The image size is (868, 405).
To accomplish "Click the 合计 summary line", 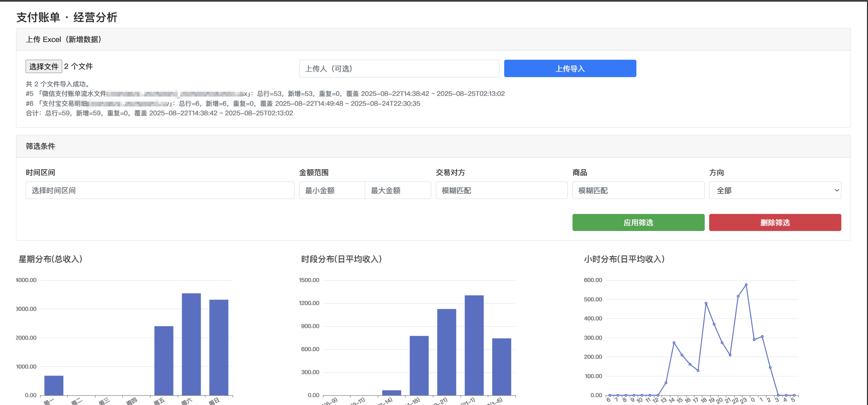I will (159, 113).
